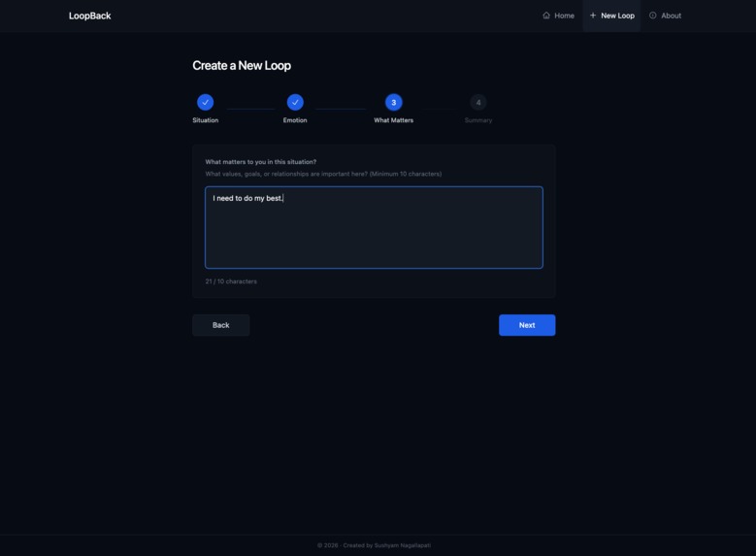Click the Create a New Loop heading

[242, 66]
